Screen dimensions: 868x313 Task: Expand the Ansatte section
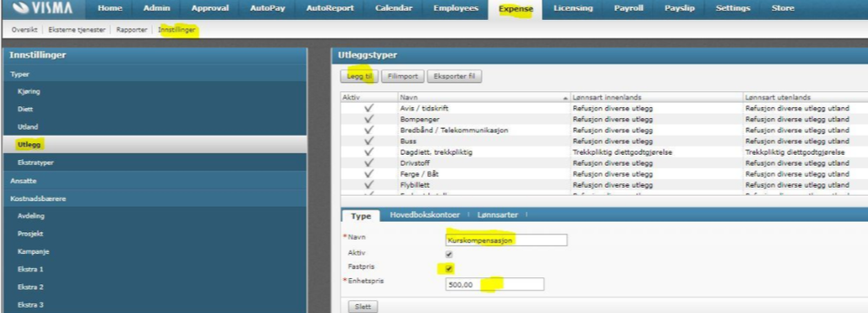(x=155, y=181)
